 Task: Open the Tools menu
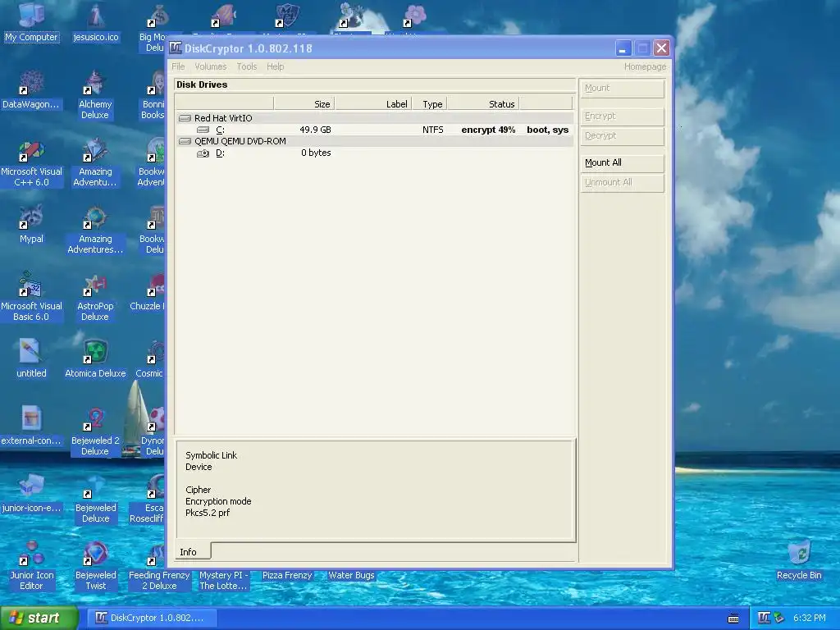coord(246,66)
